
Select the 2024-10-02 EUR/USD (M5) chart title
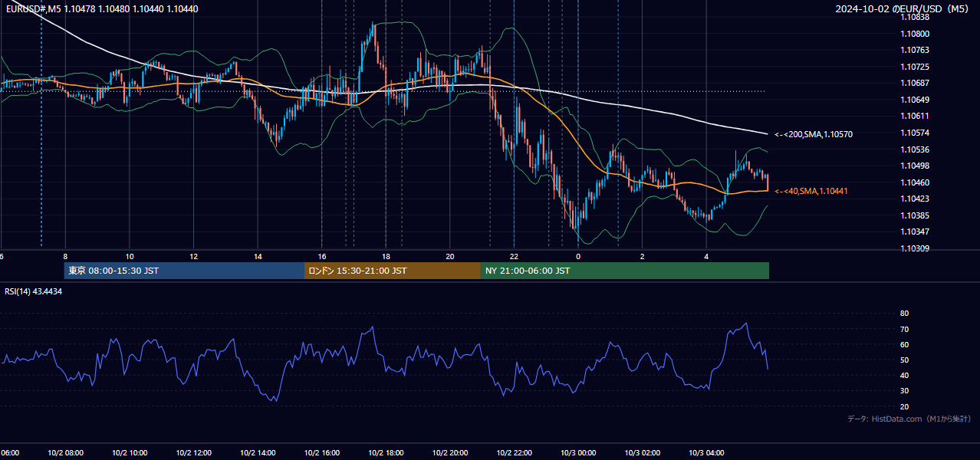point(903,8)
